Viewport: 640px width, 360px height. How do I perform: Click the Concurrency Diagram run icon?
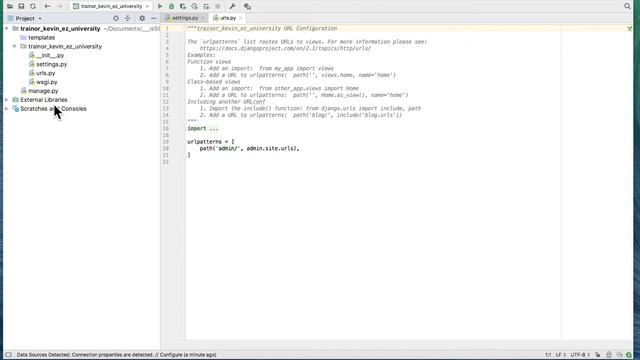[206, 7]
